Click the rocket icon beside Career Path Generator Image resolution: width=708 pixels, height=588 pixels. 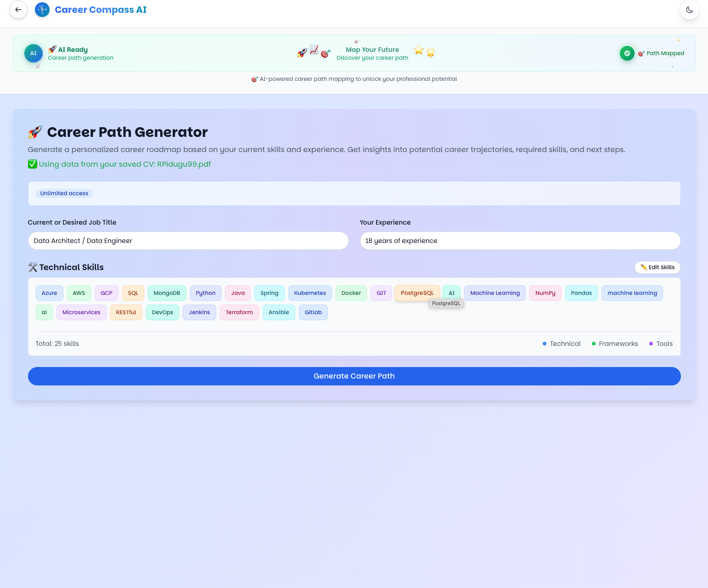pos(34,132)
